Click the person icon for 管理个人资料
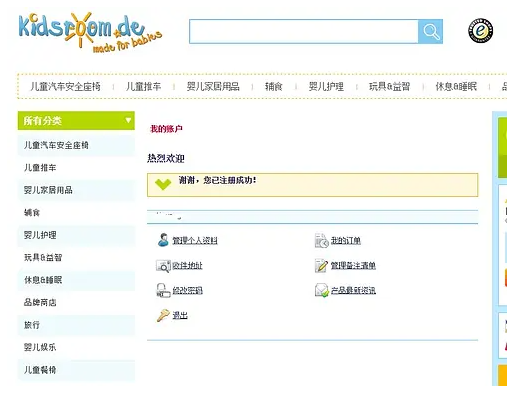Viewport: 514px width, 395px height. click(163, 240)
